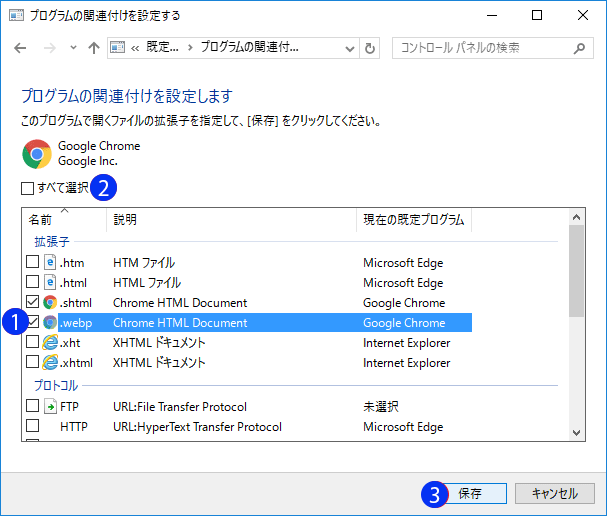The image size is (607, 516).
Task: Click the .shtml Chrome icon
Action: click(x=50, y=302)
